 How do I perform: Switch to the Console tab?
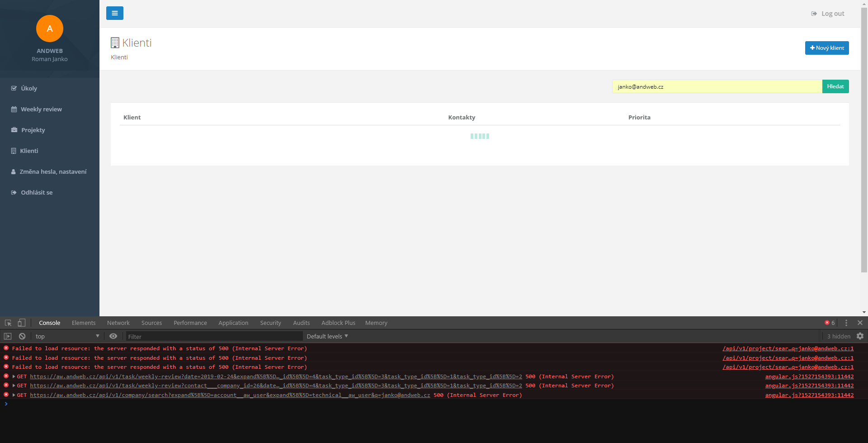(50, 323)
